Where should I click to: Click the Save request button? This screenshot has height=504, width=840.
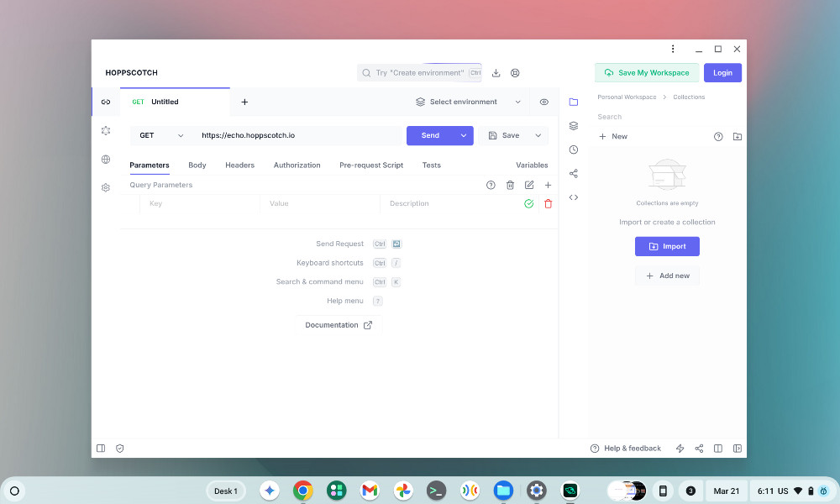tap(503, 135)
